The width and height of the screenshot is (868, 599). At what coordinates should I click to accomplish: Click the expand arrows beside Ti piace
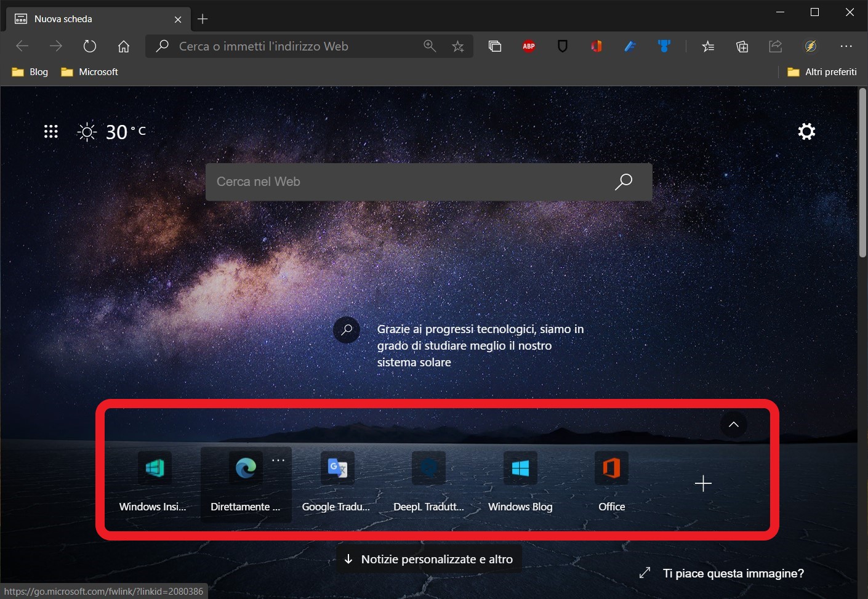[x=645, y=573]
